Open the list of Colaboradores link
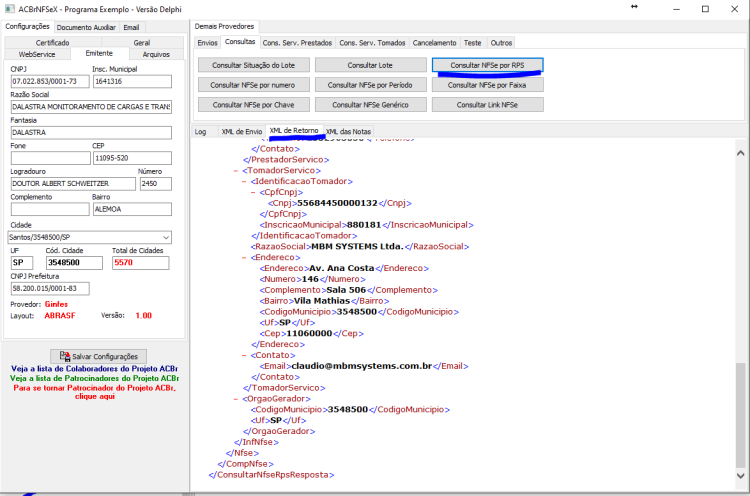750x496 pixels. coord(94,369)
